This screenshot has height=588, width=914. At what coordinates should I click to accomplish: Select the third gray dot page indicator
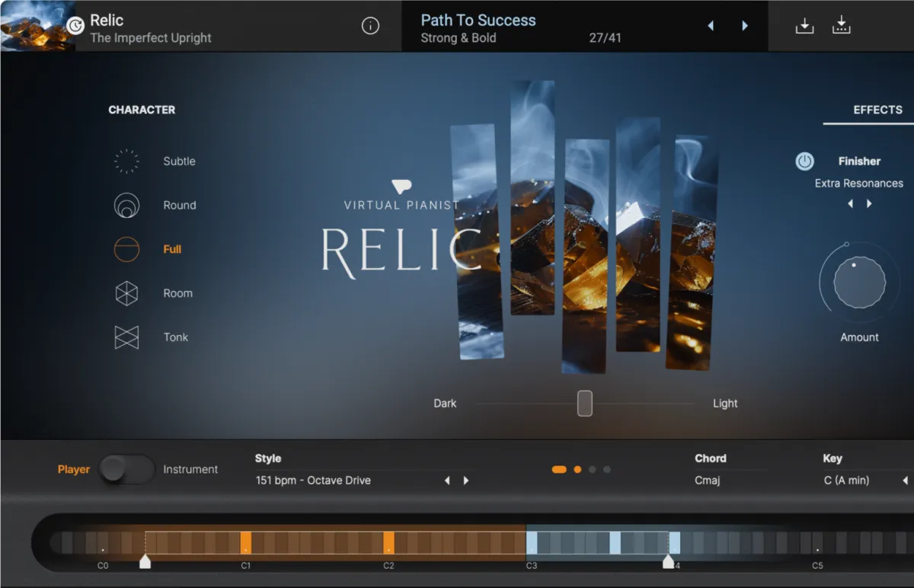click(593, 470)
